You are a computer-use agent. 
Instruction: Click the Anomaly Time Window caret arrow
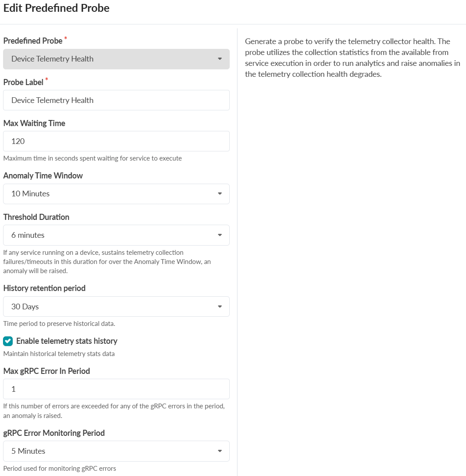click(220, 194)
